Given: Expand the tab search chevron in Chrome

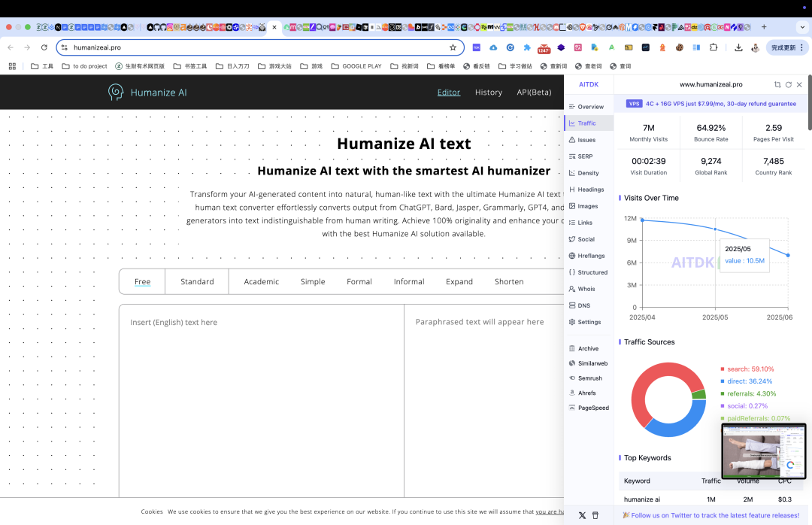Looking at the screenshot, I should pyautogui.click(x=803, y=27).
